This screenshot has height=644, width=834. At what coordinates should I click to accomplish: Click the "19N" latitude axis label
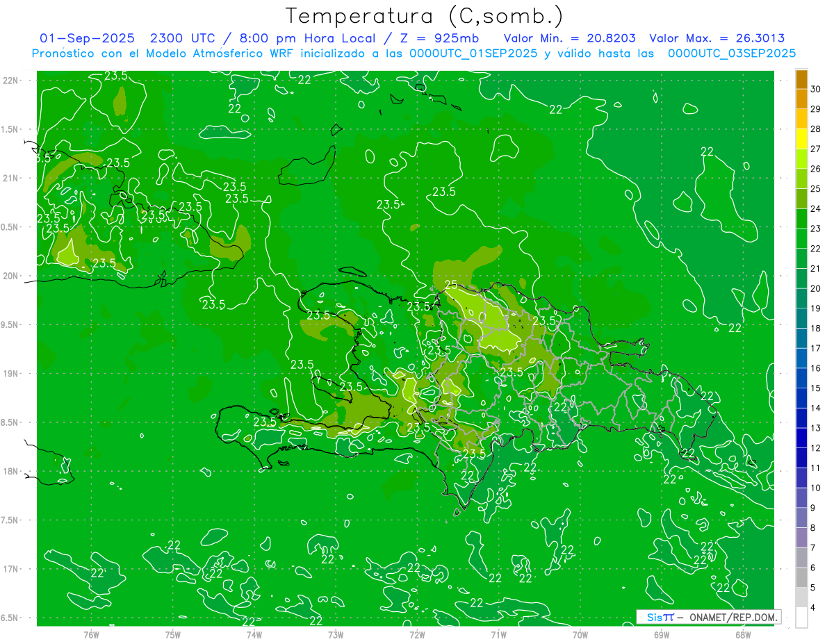(x=11, y=373)
